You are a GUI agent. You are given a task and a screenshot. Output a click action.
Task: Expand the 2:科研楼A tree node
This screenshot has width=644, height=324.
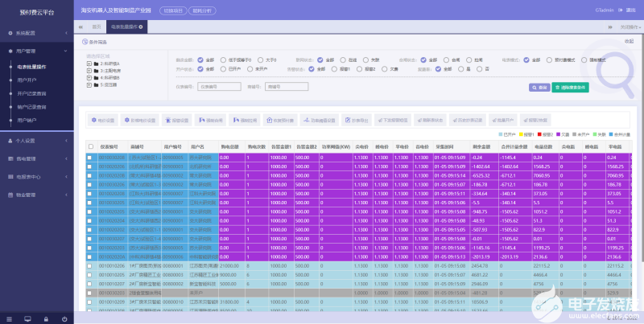(88, 62)
